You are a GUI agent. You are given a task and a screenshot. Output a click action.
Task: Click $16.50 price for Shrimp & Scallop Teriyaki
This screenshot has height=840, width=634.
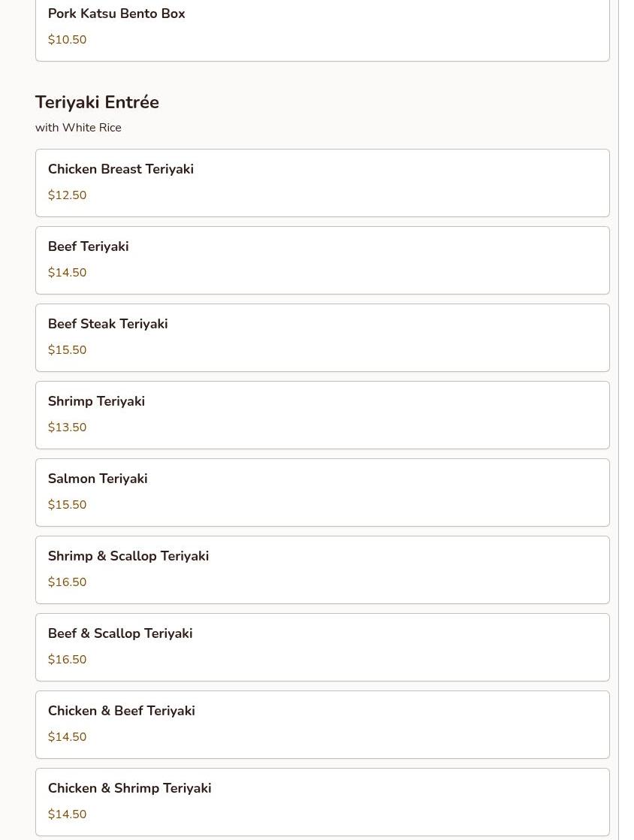(68, 582)
